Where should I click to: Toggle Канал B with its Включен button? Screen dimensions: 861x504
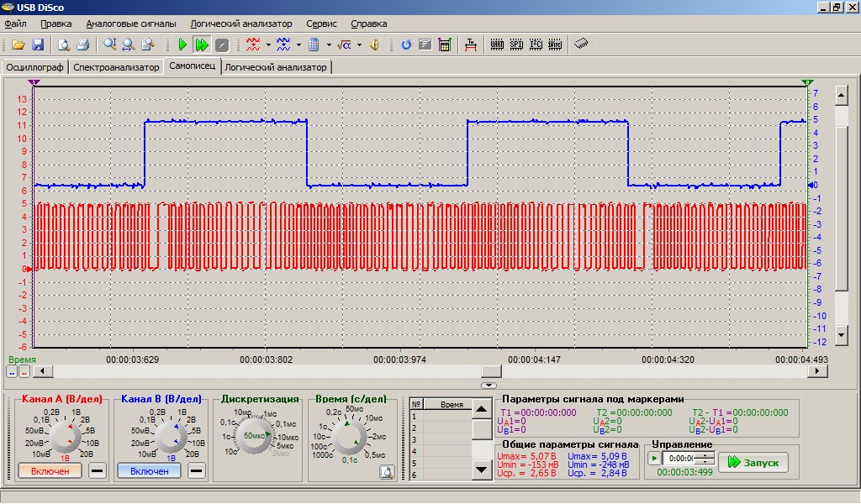coord(150,471)
